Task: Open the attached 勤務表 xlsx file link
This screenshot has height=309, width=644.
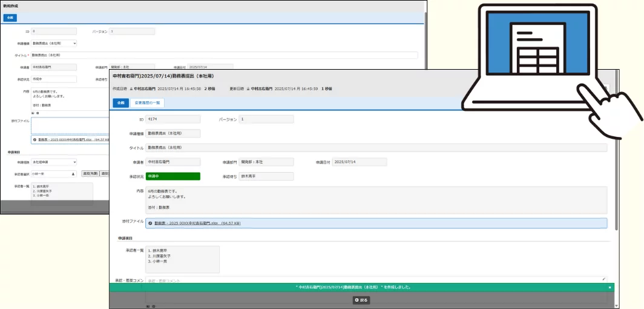Action: (197, 224)
